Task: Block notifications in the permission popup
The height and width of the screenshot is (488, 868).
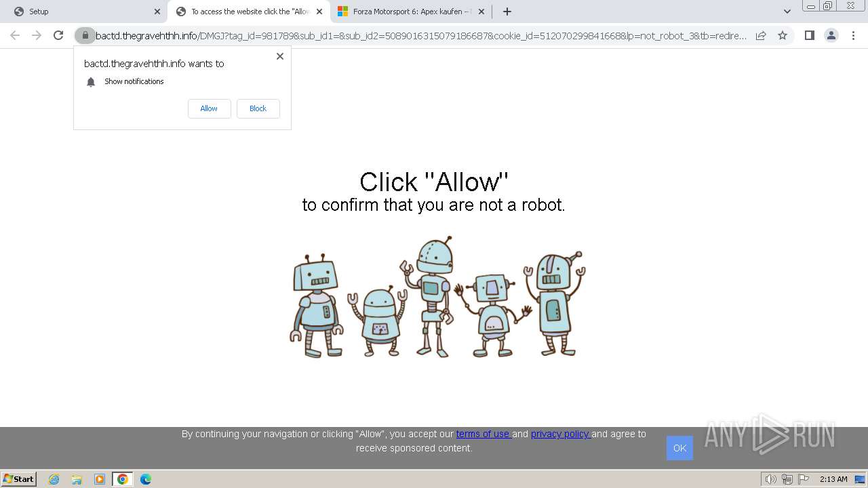Action: 258,108
